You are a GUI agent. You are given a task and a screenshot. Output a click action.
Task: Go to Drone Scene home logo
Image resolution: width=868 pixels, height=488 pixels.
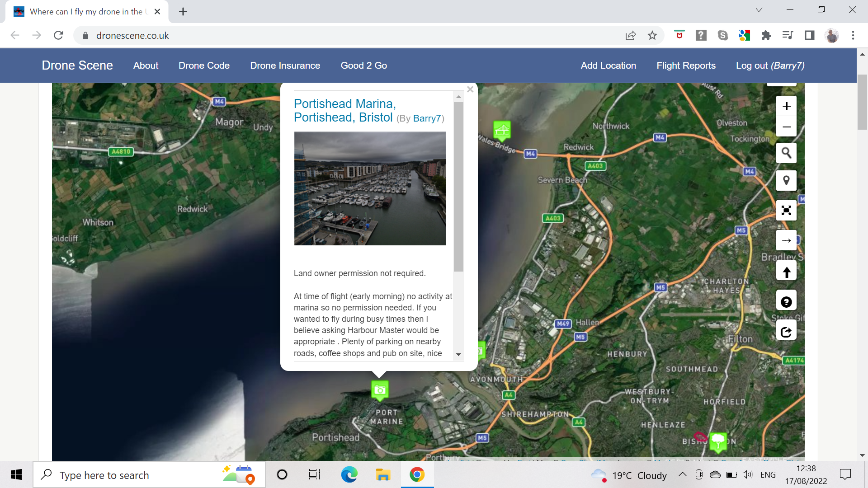(77, 66)
